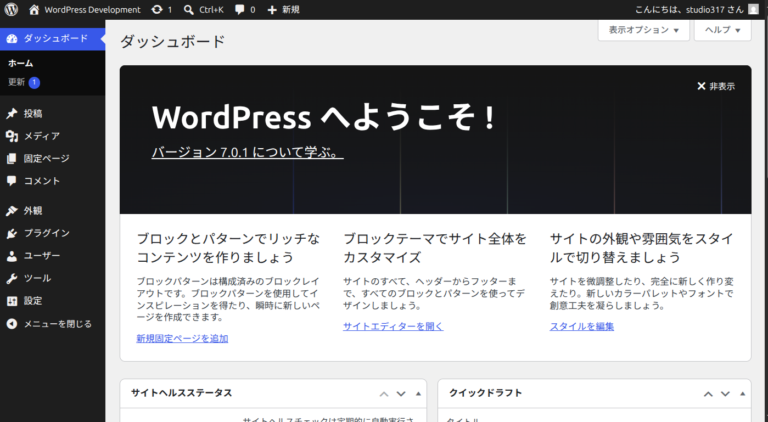Click the サイトヘルスステータス widget title
Screen dimensions: 768x422
(x=181, y=393)
